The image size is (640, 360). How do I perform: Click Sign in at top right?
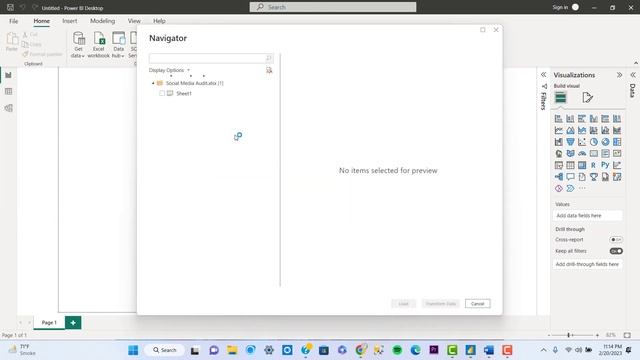[x=560, y=7]
